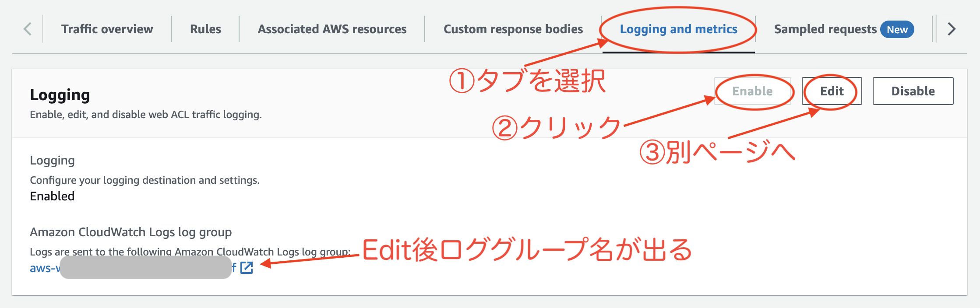980x308 pixels.
Task: Click the Enabled logging status text
Action: click(52, 196)
